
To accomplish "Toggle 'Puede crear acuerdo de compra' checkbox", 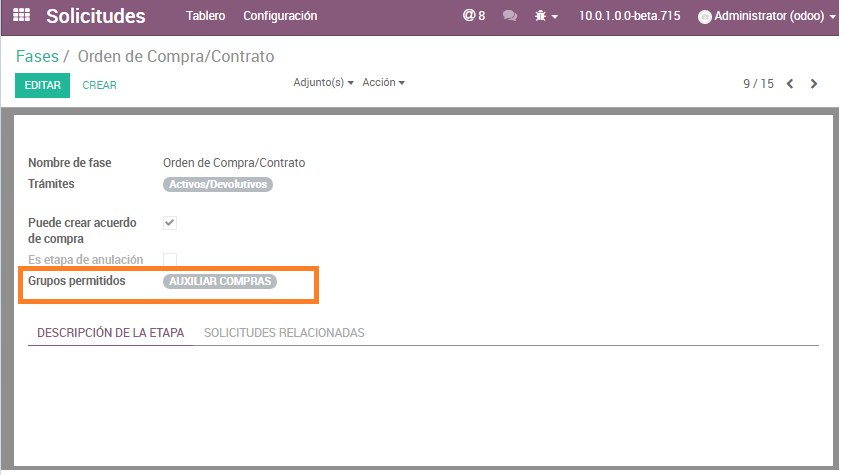I will tap(170, 222).
